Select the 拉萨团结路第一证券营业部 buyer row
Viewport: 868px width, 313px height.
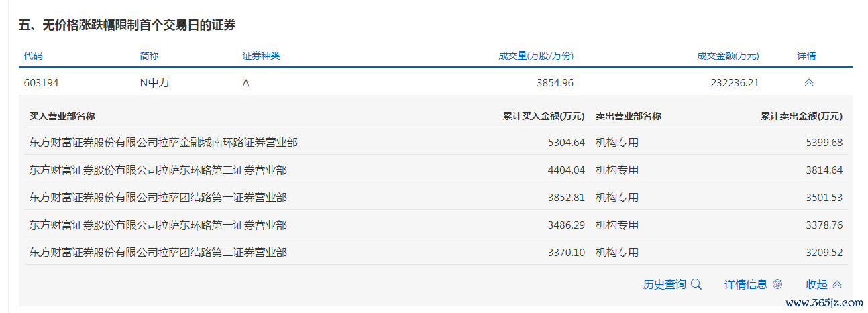(x=158, y=198)
